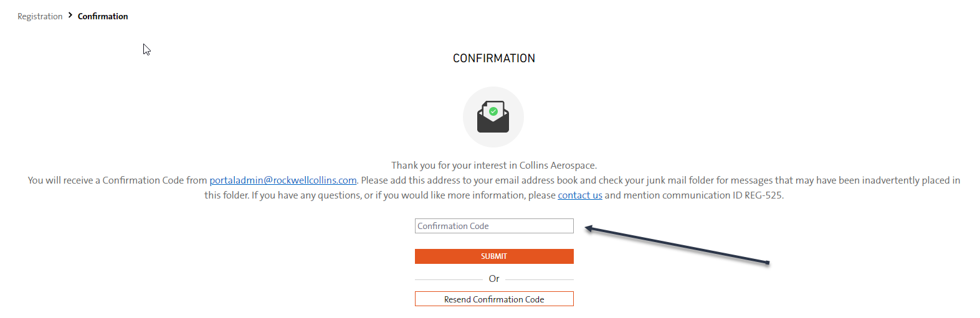Open the portaladmin@rockwellcollins.com email link
The image size is (980, 318).
click(283, 180)
